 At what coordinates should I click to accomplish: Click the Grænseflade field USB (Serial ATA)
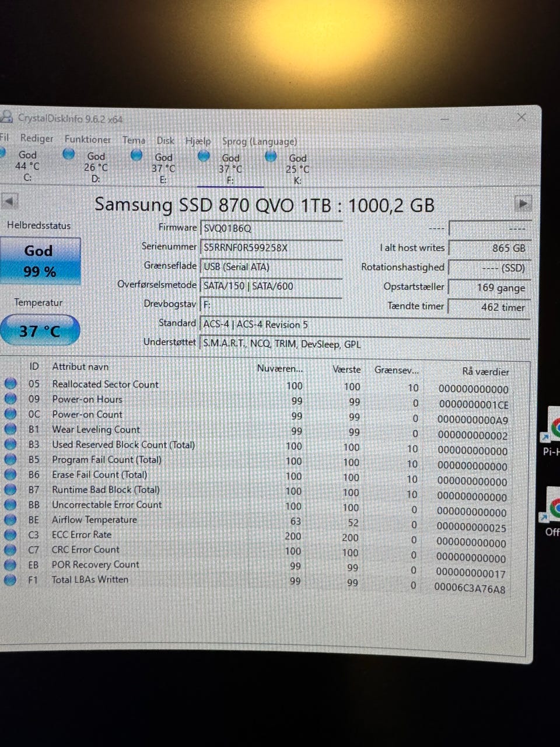[271, 267]
